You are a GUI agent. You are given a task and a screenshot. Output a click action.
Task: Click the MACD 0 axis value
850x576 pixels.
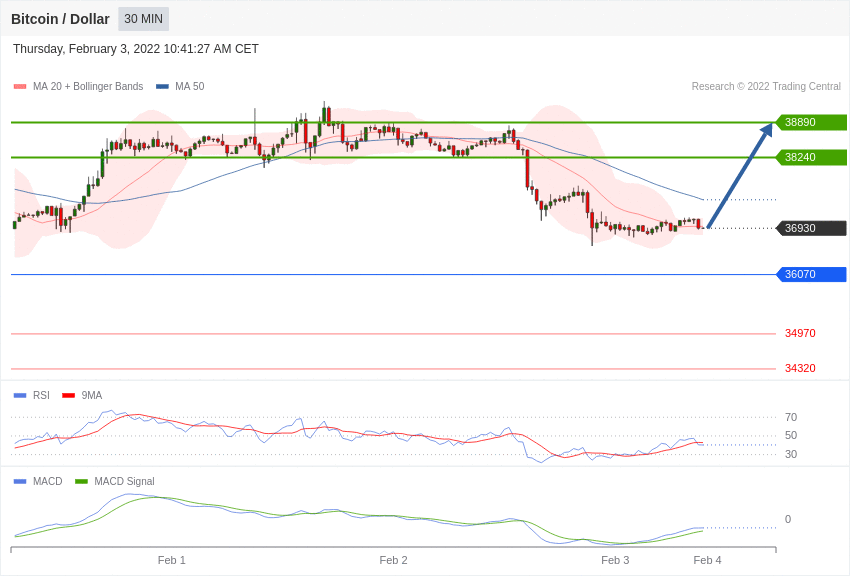pos(788,519)
